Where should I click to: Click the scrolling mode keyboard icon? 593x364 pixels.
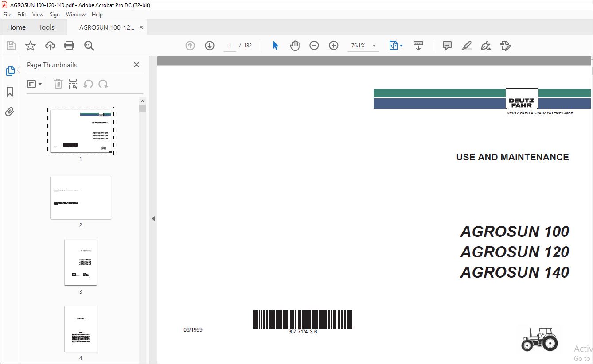tap(418, 46)
